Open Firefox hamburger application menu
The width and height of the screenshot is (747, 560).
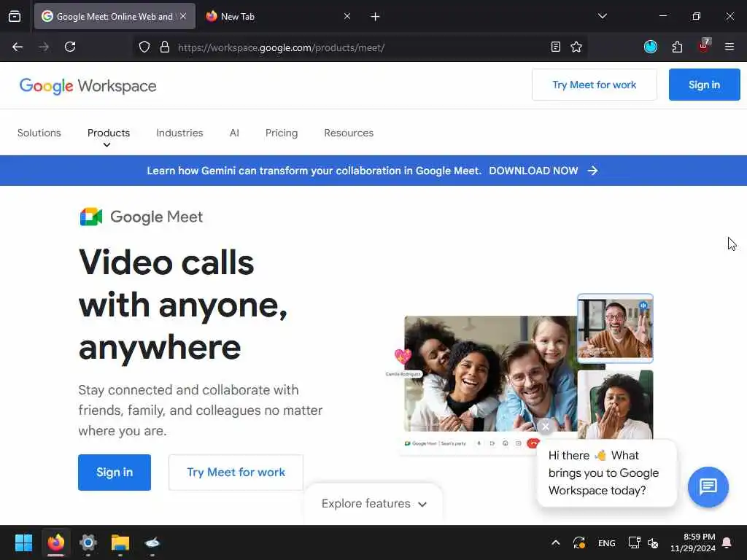(729, 47)
